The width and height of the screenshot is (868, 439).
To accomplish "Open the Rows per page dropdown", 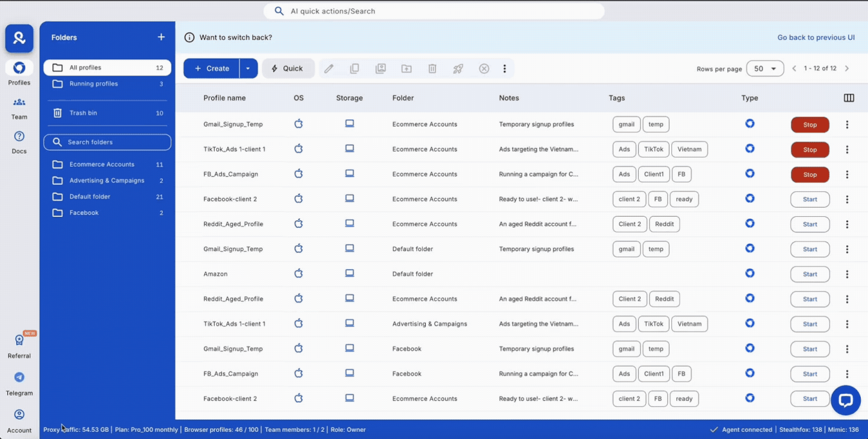I will pyautogui.click(x=765, y=69).
